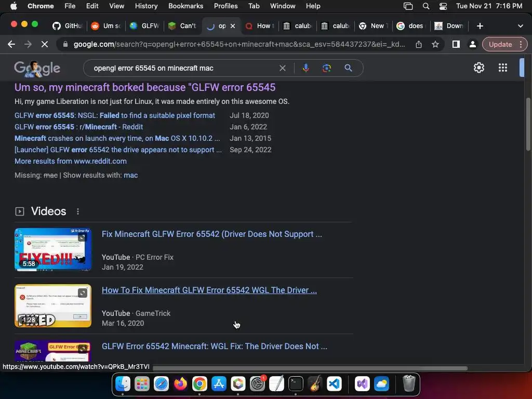The height and width of the screenshot is (399, 532).
Task: Go to Google home via logo
Action: coord(37,68)
